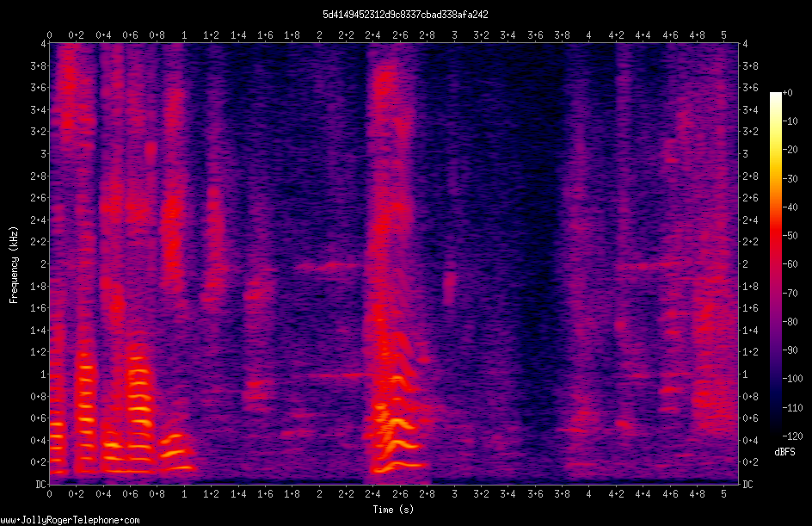
Task: Click the "-90" color scale label
Action: tap(790, 350)
